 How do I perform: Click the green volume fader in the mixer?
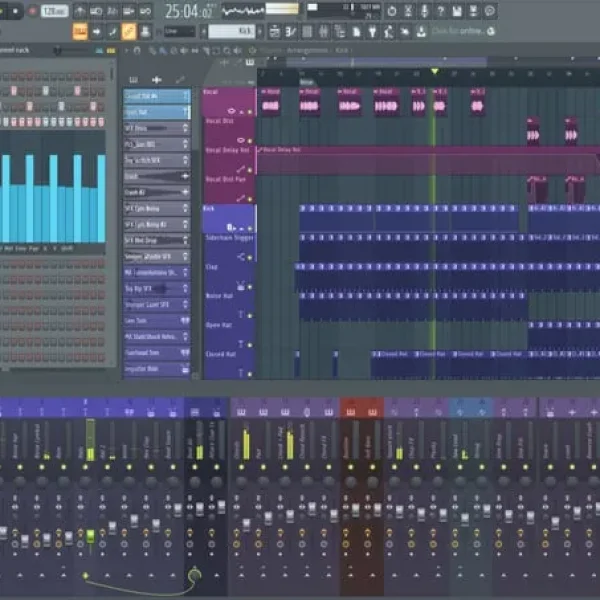[x=90, y=537]
